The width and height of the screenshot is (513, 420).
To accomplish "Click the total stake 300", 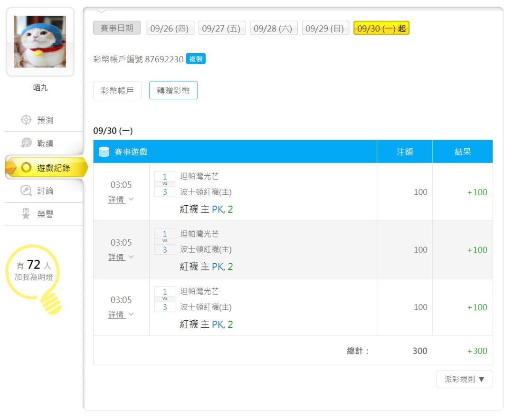I will (x=420, y=351).
